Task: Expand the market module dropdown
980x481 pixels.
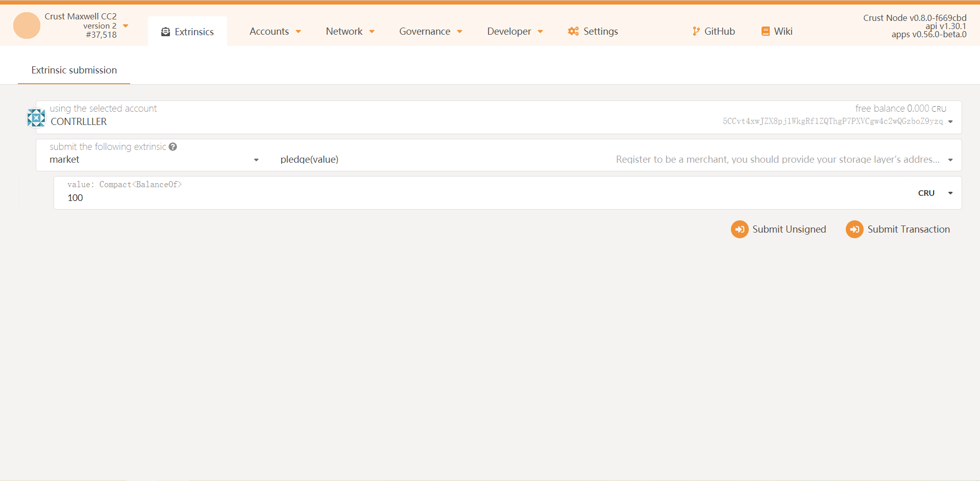Action: click(153, 160)
